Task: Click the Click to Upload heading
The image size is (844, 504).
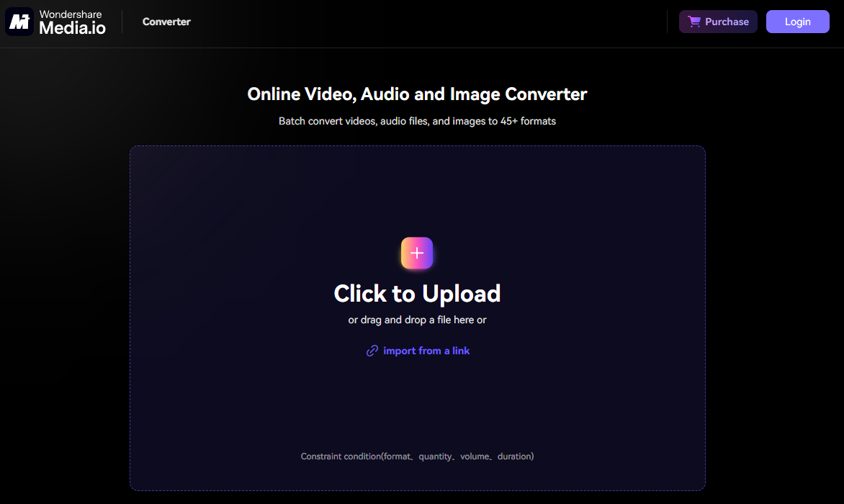Action: point(417,293)
